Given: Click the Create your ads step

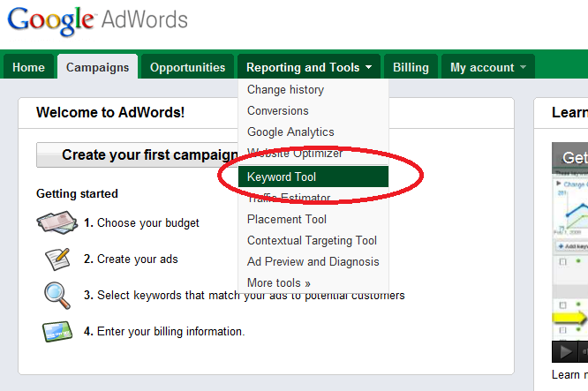Looking at the screenshot, I should pos(131,259).
